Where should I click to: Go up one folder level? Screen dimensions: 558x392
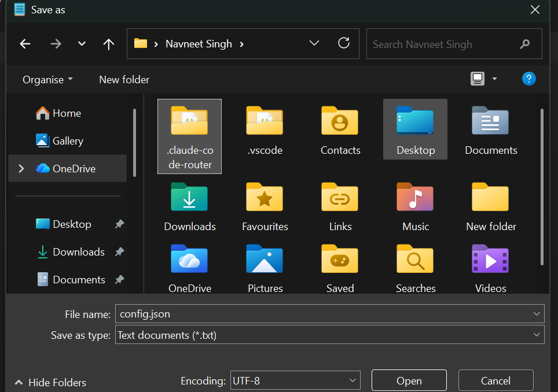108,44
